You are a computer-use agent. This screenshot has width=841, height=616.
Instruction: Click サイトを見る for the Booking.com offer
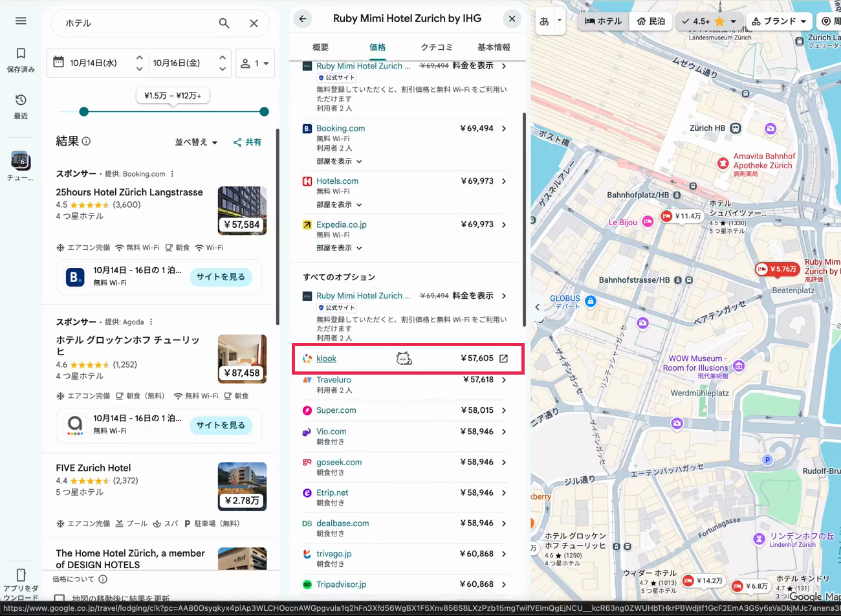[x=221, y=277]
